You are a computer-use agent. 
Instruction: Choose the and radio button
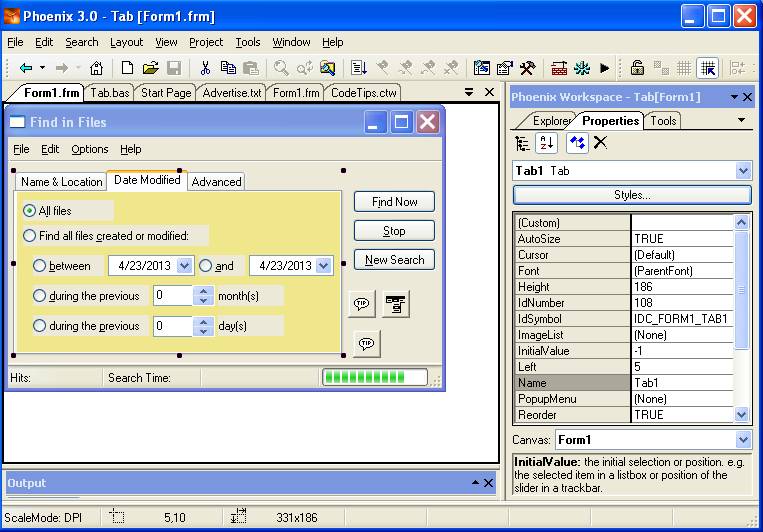205,266
